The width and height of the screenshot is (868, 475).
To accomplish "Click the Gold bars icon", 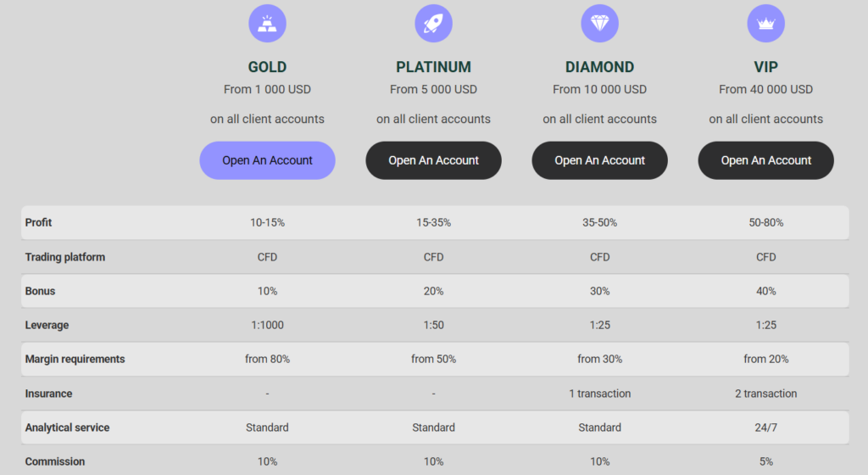I will point(267,24).
